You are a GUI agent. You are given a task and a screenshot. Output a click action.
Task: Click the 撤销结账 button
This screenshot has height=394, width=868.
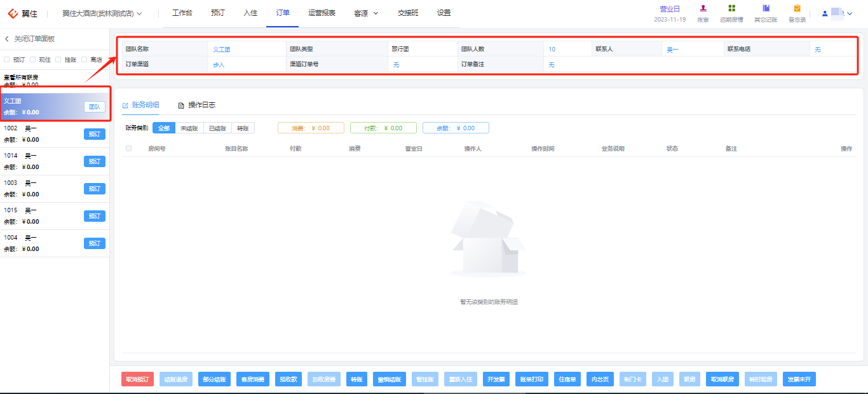390,379
